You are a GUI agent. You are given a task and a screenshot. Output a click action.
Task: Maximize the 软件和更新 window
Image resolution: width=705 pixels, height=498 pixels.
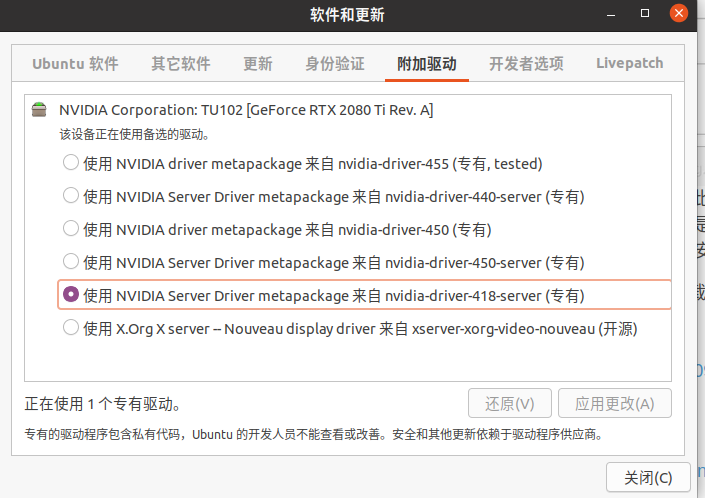[x=645, y=13]
